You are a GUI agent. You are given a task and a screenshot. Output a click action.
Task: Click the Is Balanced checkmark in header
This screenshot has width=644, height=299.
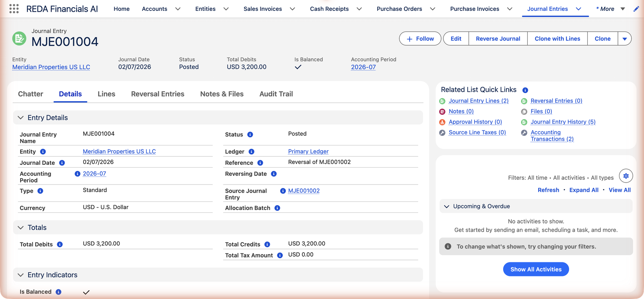tap(298, 67)
